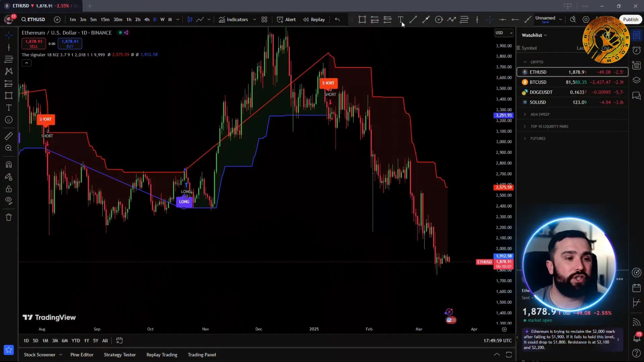This screenshot has width=644, height=362.
Task: Select the ruler measure tool
Action: coord(9,136)
